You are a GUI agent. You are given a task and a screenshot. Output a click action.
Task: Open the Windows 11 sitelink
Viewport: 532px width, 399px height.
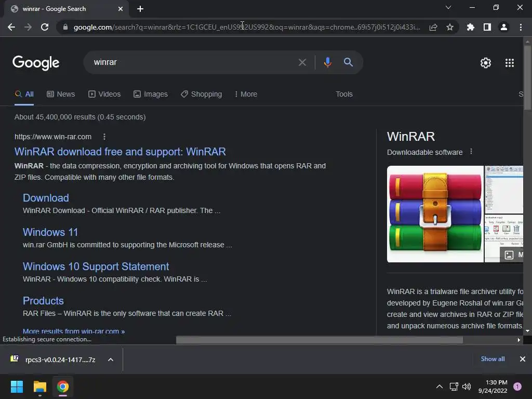click(50, 232)
